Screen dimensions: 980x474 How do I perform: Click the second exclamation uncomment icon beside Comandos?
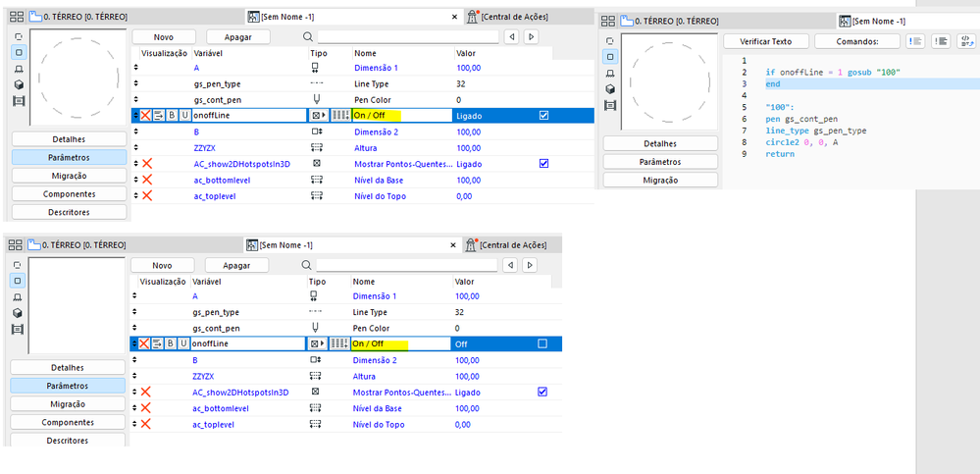941,41
